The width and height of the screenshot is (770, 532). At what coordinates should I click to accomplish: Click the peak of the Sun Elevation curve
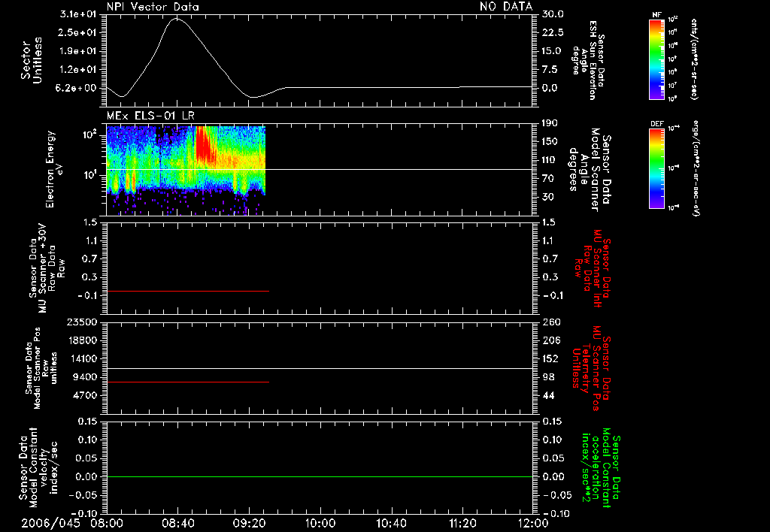pos(176,19)
